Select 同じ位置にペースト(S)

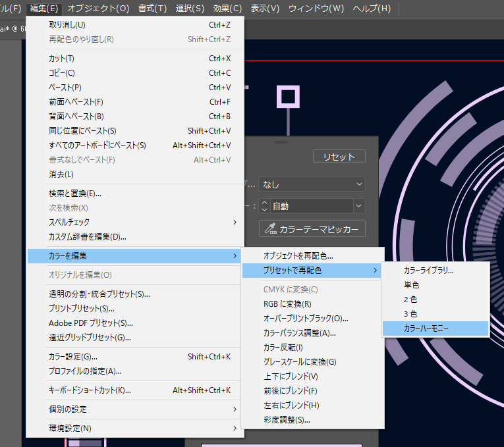tap(135, 131)
